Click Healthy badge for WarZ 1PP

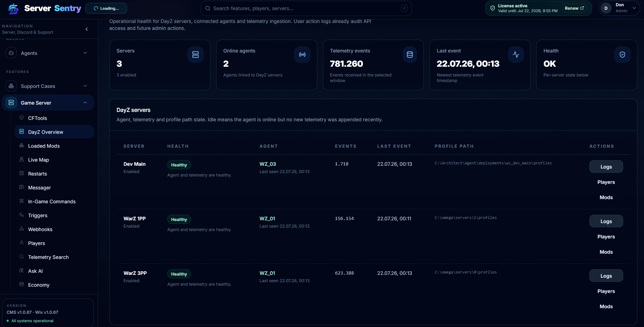tap(179, 220)
